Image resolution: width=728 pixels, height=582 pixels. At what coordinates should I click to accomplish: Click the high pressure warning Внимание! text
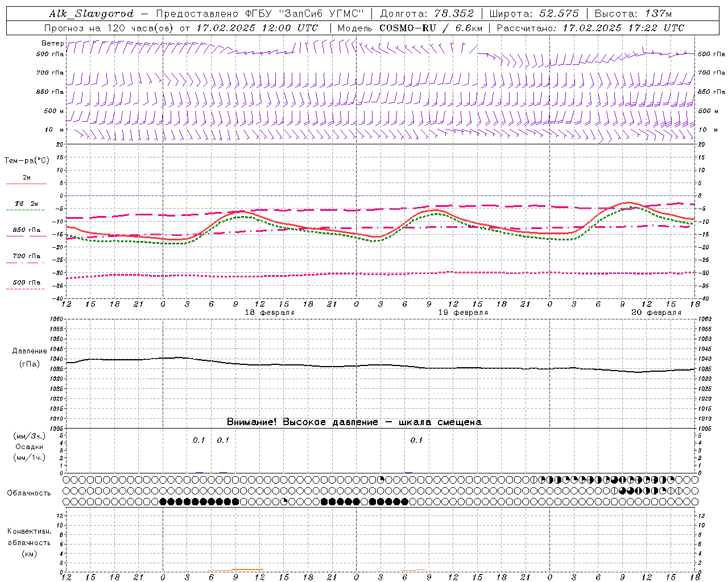pos(354,422)
